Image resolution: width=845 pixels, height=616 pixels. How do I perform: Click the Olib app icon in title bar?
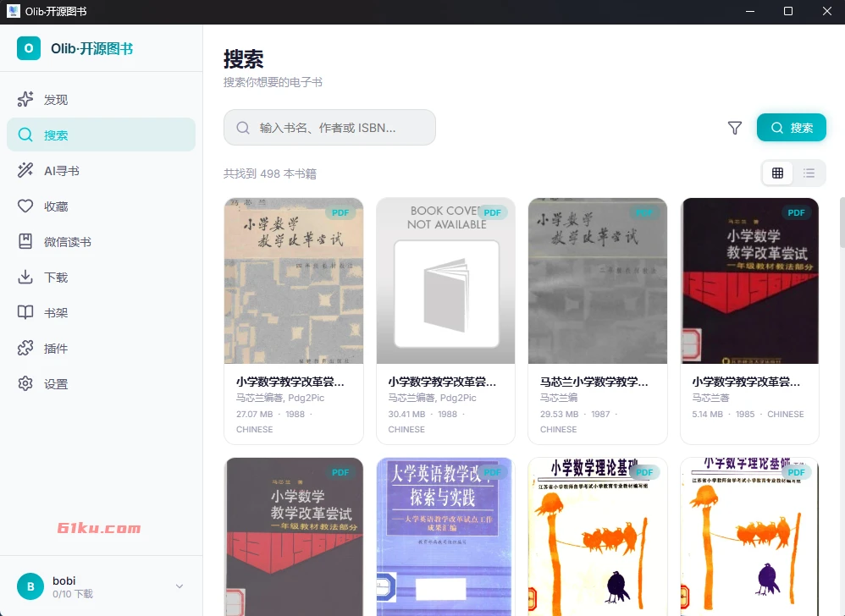tap(14, 11)
